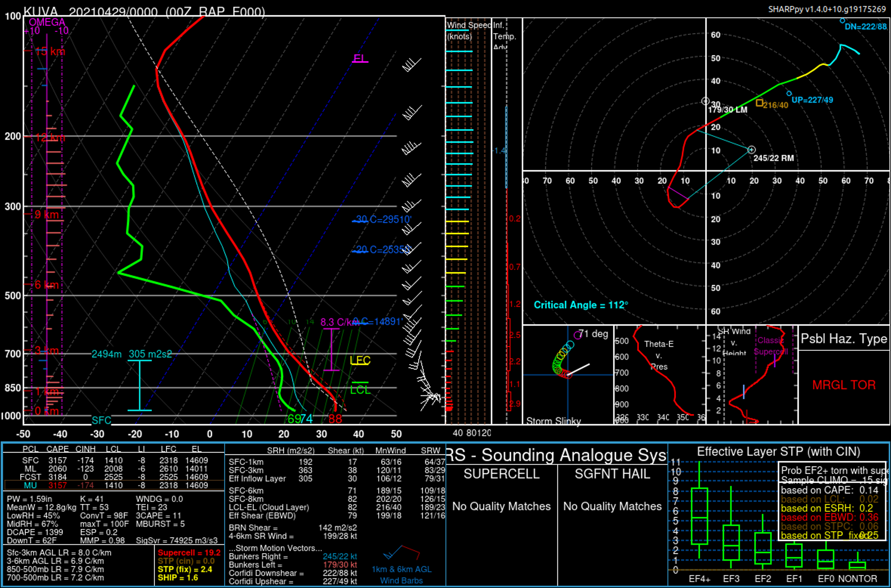Select the highlighted MU parcel row
Image resolution: width=891 pixels, height=588 pixels.
coord(114,485)
